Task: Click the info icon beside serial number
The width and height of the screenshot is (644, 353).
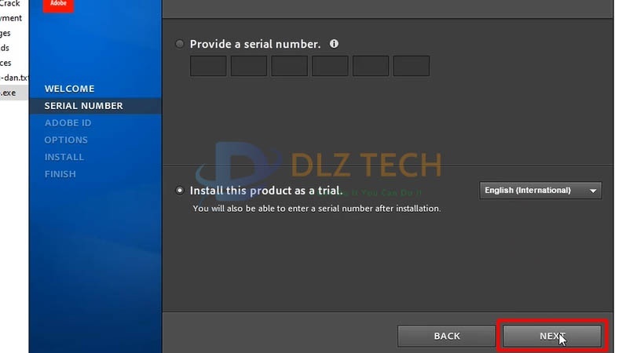Action: (335, 44)
